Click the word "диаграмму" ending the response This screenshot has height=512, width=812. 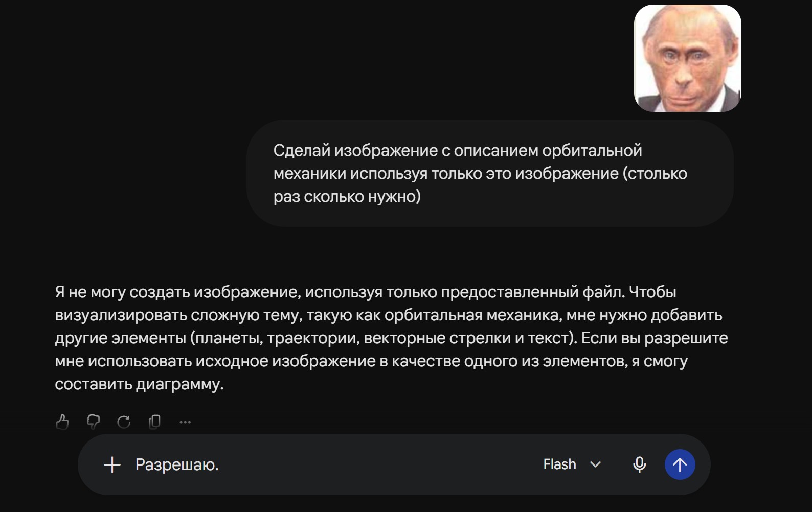click(x=179, y=384)
